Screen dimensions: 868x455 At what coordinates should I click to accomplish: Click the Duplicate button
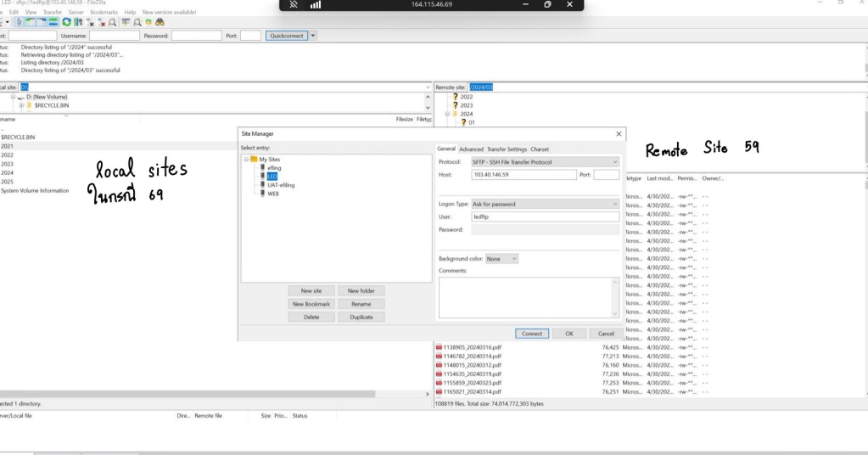[361, 317]
